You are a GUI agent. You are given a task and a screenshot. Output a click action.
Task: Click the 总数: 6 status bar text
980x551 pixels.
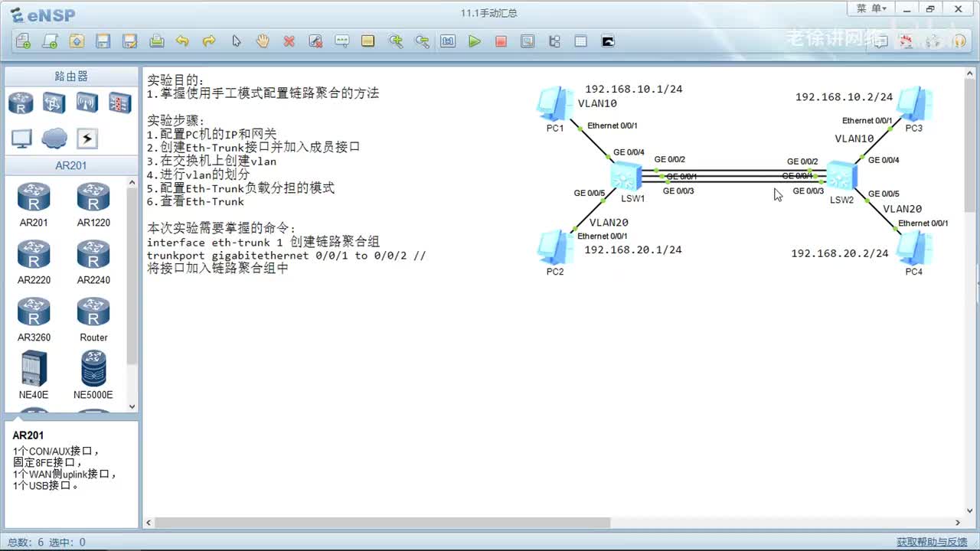[x=25, y=542]
